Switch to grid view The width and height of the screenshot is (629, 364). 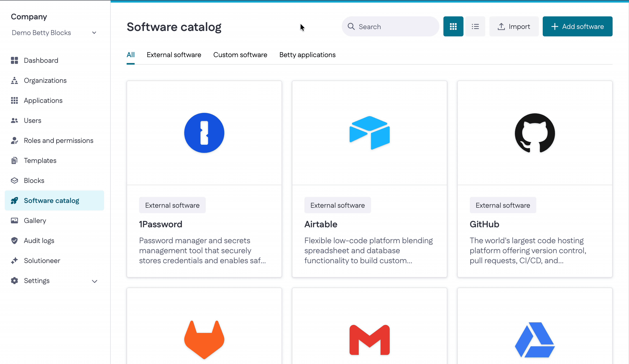coord(453,26)
